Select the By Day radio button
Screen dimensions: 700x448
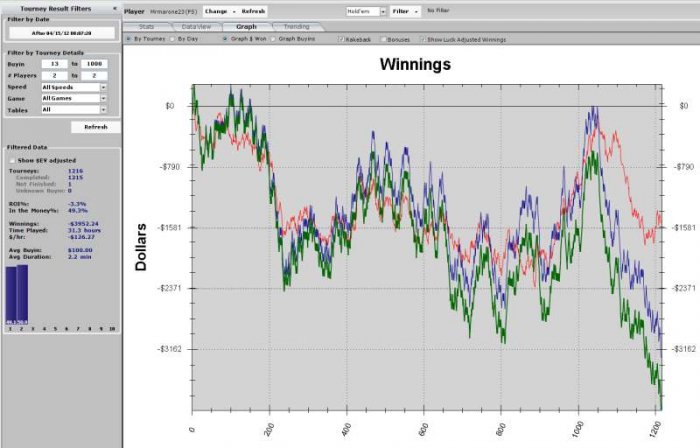point(172,39)
